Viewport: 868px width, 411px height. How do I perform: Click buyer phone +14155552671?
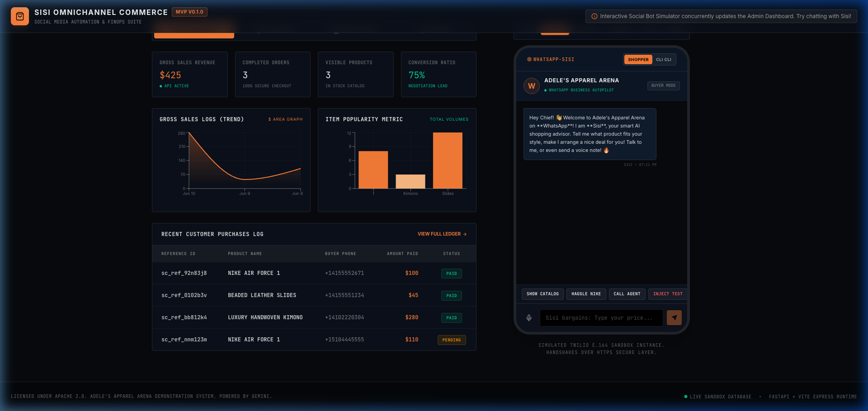coord(344,273)
